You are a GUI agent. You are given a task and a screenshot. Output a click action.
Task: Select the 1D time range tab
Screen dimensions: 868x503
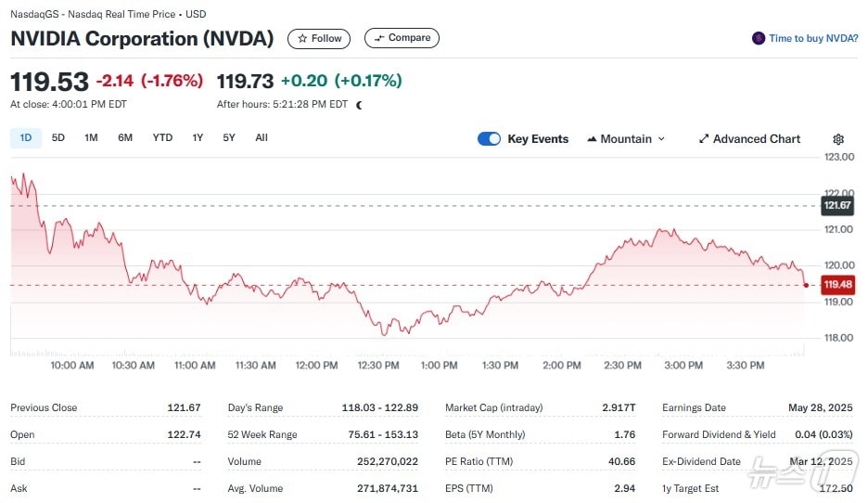click(x=26, y=138)
